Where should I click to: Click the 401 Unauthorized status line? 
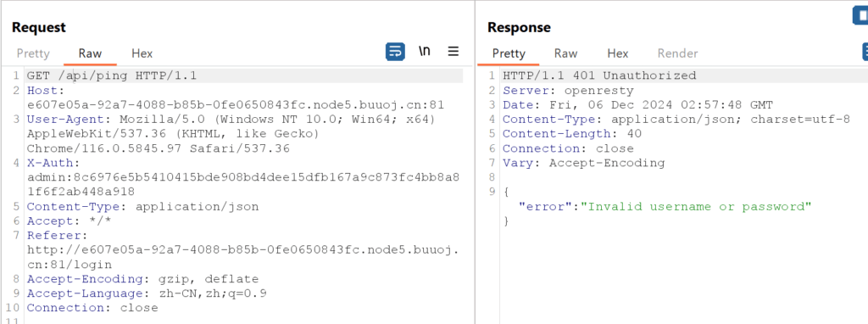click(599, 75)
